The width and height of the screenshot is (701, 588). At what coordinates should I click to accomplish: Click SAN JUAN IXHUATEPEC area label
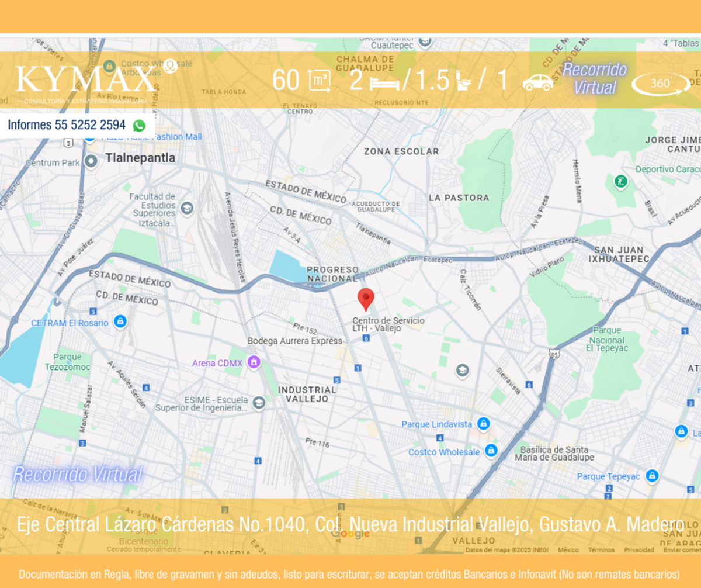[x=619, y=254]
